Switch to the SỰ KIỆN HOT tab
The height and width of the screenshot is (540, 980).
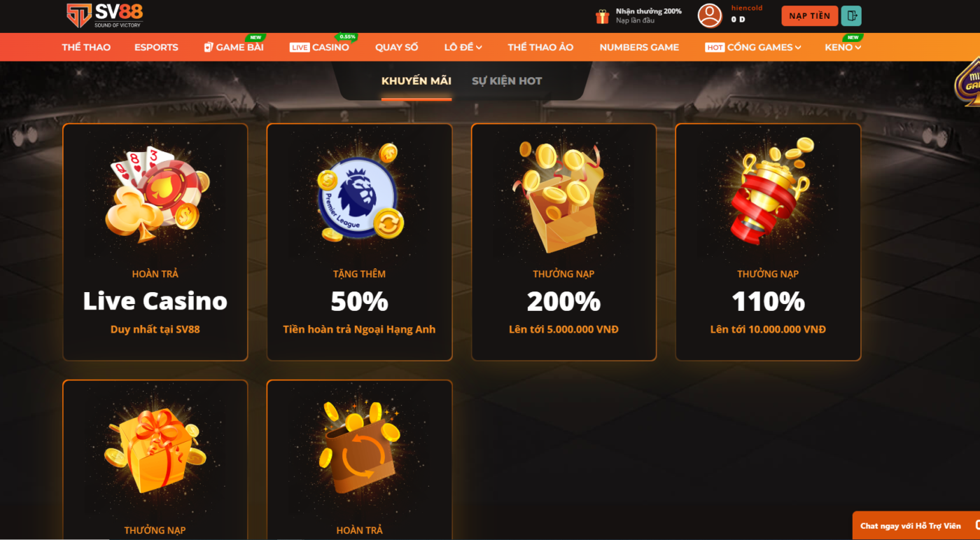point(507,81)
